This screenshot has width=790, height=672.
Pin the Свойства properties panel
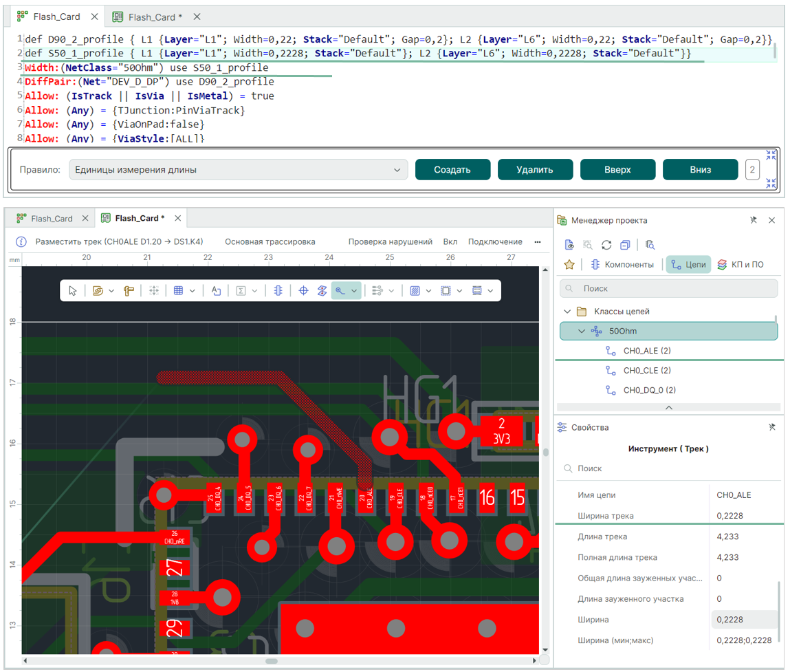772,427
